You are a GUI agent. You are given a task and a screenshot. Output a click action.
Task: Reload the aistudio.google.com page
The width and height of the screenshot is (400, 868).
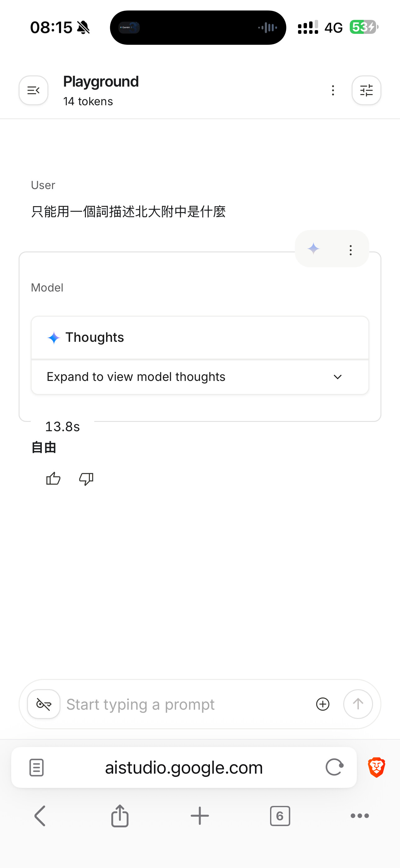334,767
